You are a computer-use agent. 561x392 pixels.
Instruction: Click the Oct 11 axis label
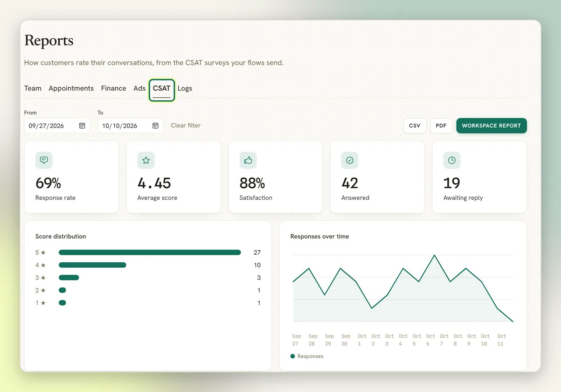(x=501, y=340)
